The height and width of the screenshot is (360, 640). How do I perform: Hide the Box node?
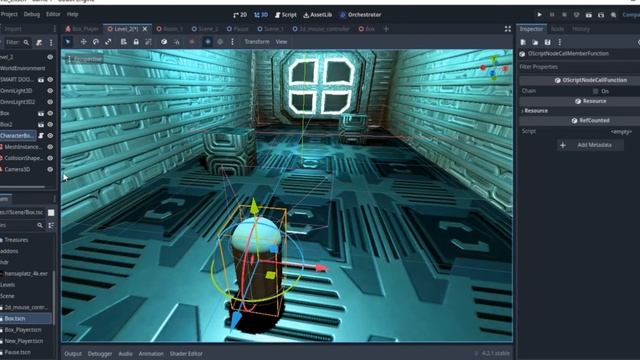50,113
